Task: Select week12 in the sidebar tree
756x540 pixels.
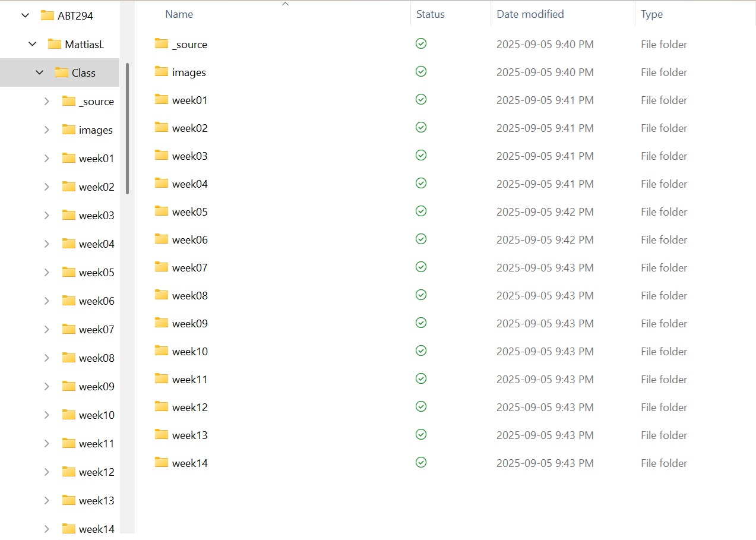Action: point(96,472)
